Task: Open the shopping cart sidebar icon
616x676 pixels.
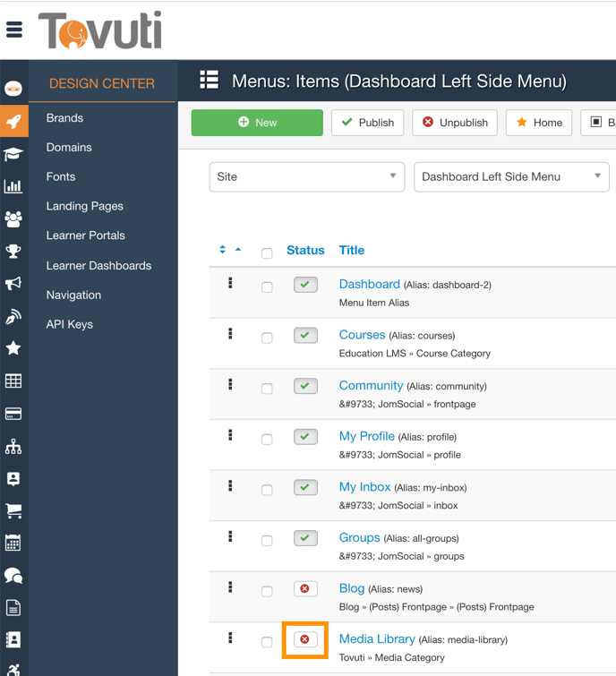Action: tap(13, 510)
